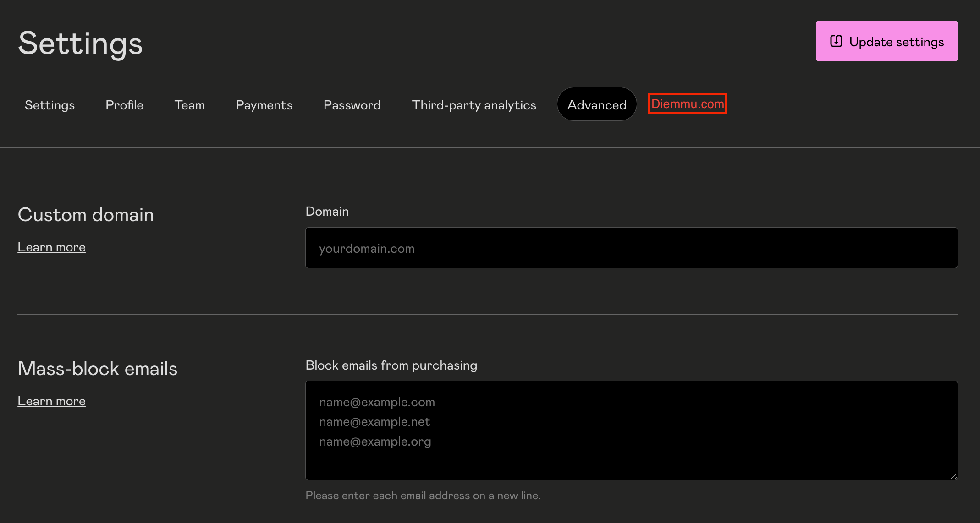Switch to Third-party analytics tab

pyautogui.click(x=473, y=105)
